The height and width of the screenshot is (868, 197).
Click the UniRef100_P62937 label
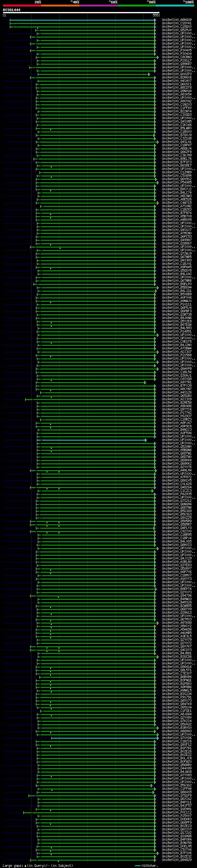click(177, 416)
